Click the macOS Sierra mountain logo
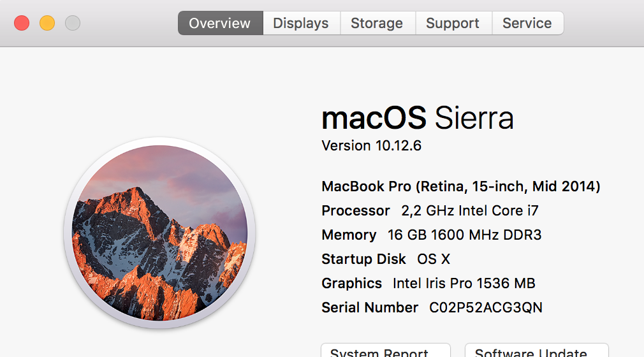Viewport: 644px width, 357px height. (x=159, y=233)
